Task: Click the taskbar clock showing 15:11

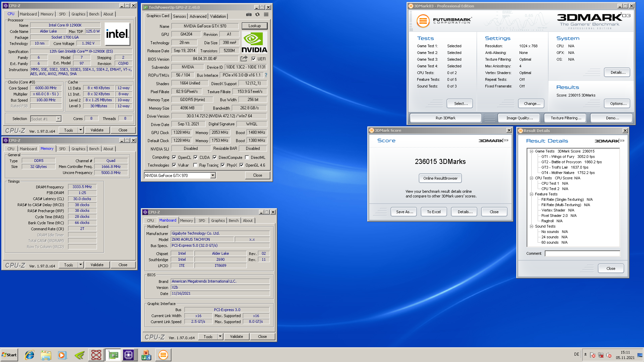Action: [x=625, y=355]
